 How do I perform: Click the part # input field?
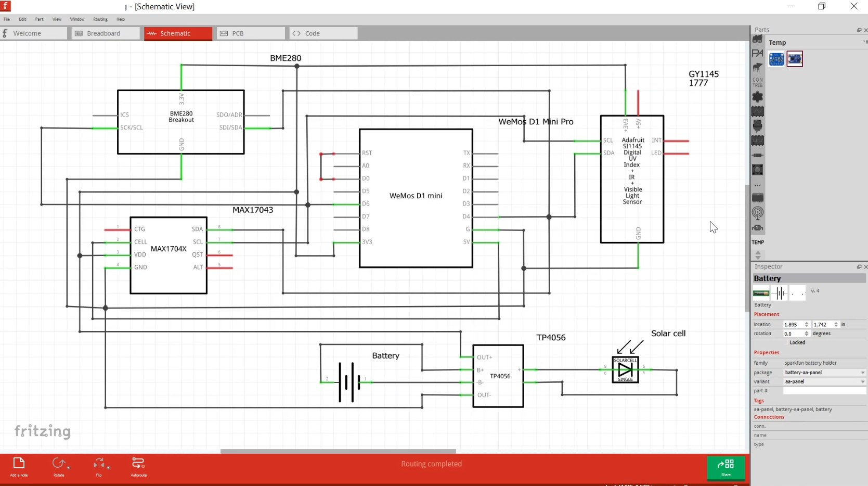tap(824, 390)
